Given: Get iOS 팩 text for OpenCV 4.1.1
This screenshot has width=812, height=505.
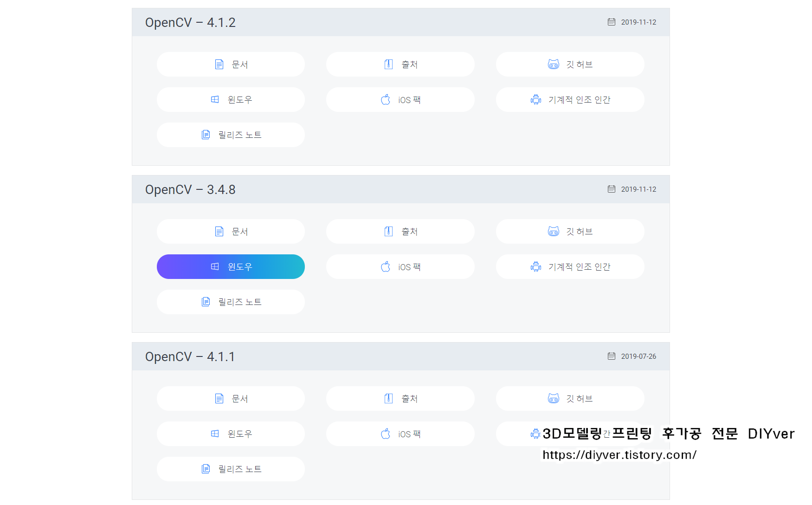Looking at the screenshot, I should coord(409,434).
